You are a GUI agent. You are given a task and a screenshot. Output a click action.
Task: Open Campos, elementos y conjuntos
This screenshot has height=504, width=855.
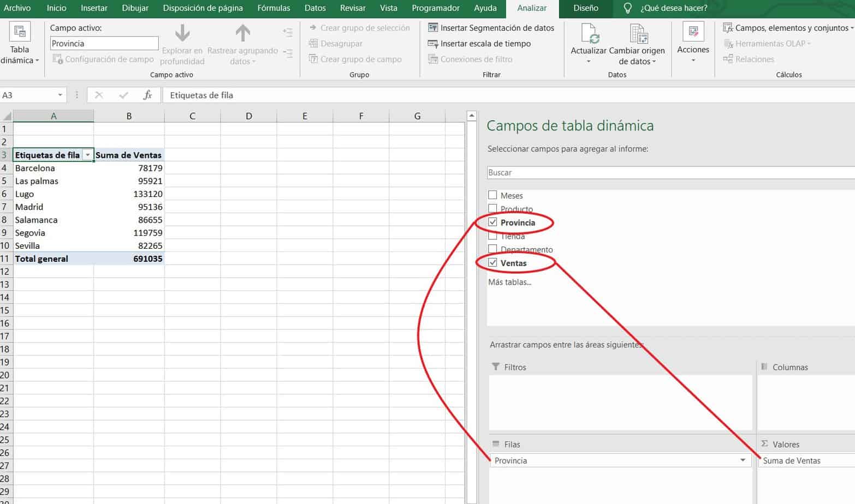788,28
